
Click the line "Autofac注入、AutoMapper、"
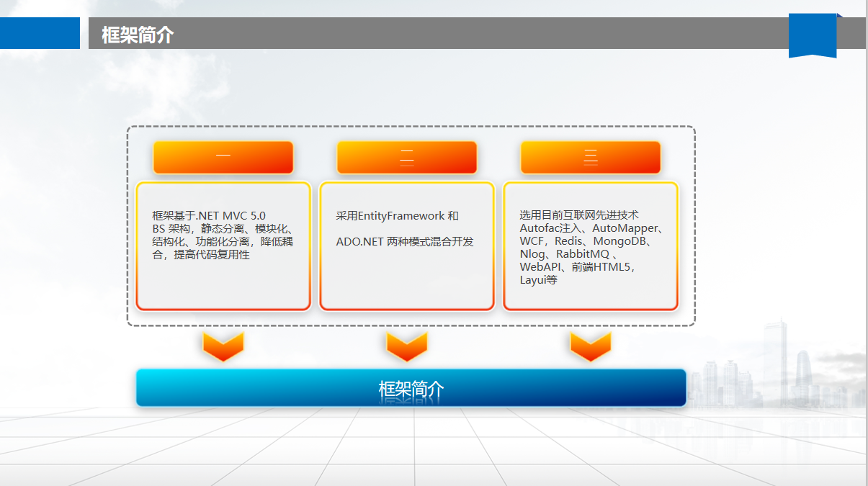click(592, 228)
